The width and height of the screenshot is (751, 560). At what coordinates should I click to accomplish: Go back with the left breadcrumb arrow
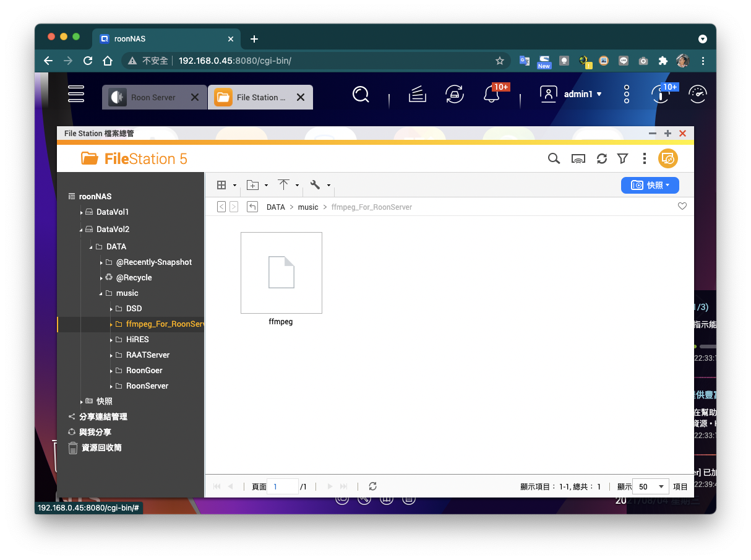221,207
